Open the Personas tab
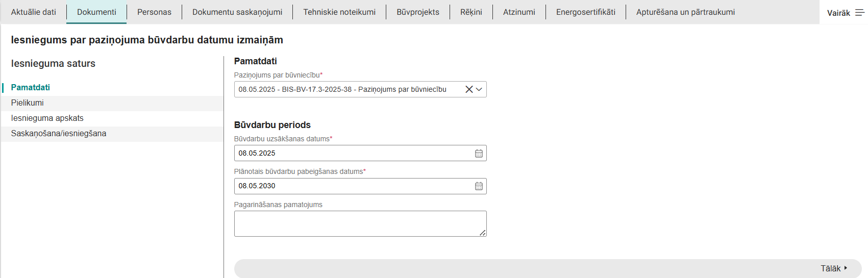This screenshot has height=278, width=868. 154,12
